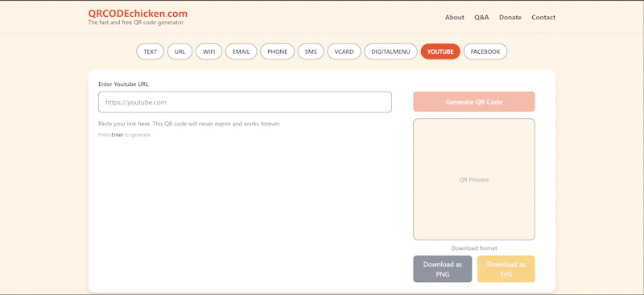This screenshot has height=295, width=644.
Task: Select the SMS tab
Action: pos(311,51)
